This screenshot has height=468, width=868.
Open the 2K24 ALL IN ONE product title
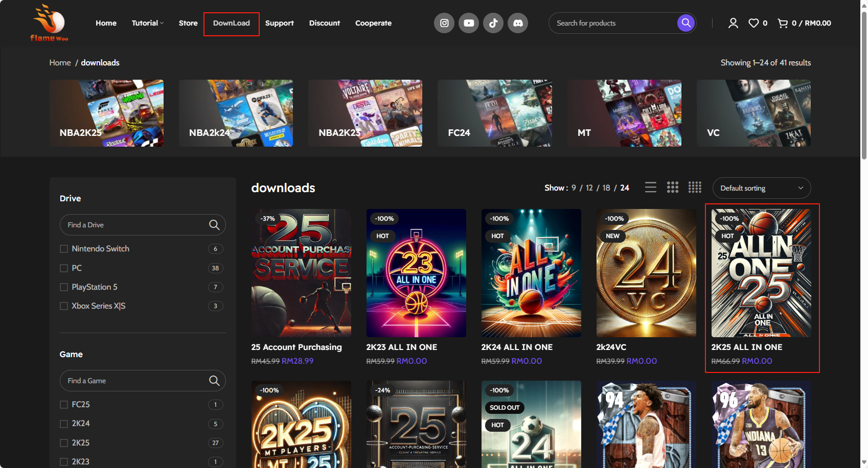coord(516,347)
